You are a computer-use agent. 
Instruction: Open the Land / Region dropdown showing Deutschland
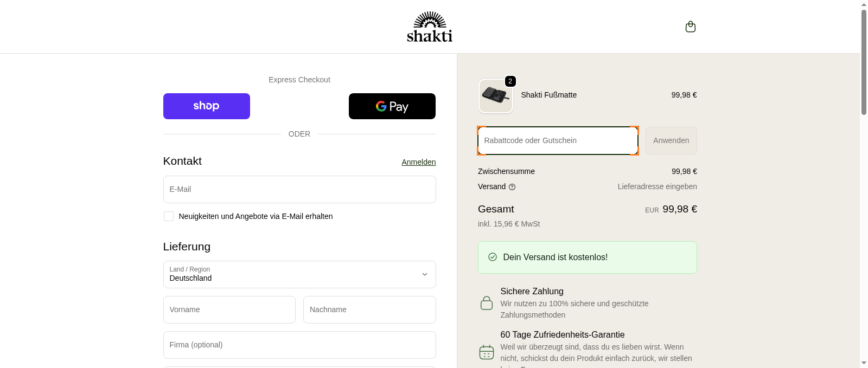[299, 274]
